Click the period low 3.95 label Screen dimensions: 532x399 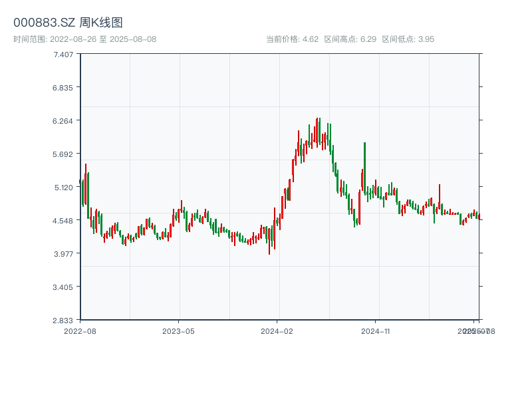(408, 39)
